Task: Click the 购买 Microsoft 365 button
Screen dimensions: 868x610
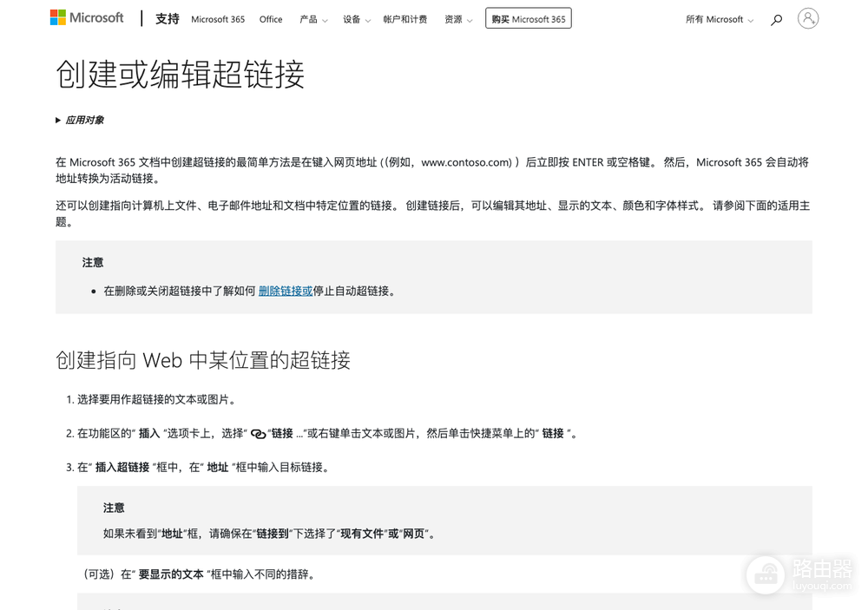Action: [528, 18]
